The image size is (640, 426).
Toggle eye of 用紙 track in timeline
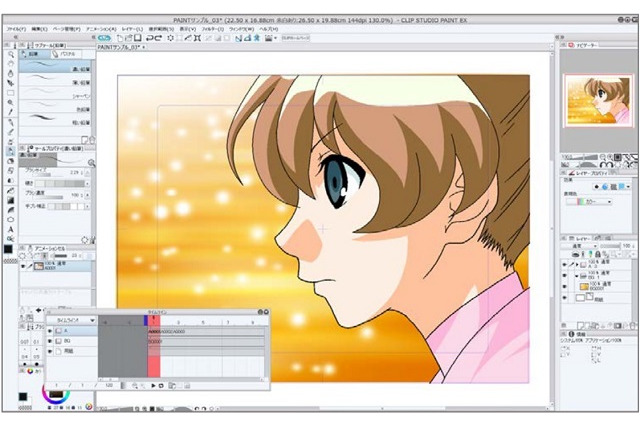tap(50, 351)
